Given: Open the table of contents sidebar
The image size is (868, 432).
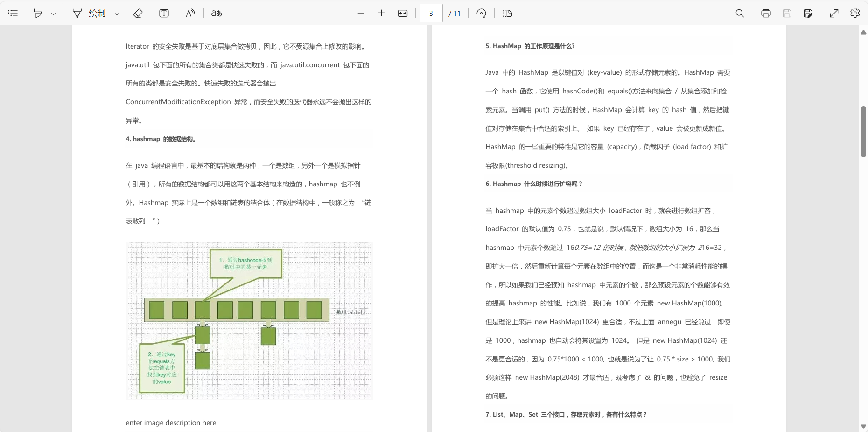Looking at the screenshot, I should click(13, 13).
